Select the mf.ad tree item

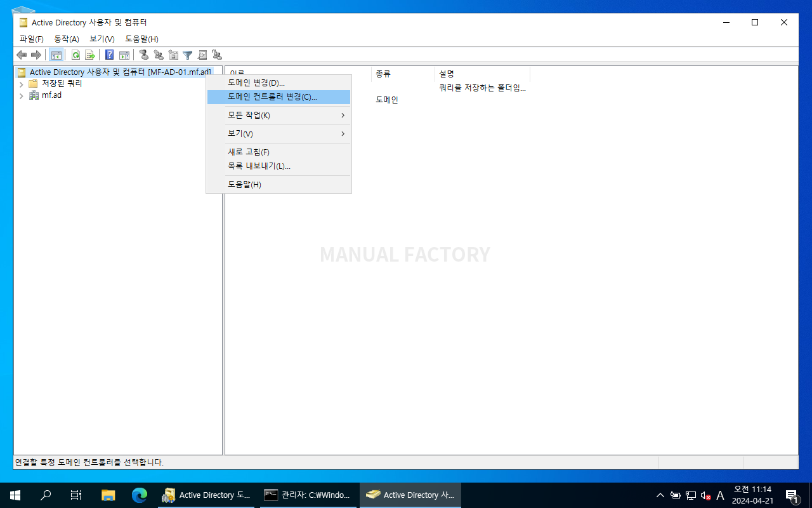click(51, 96)
